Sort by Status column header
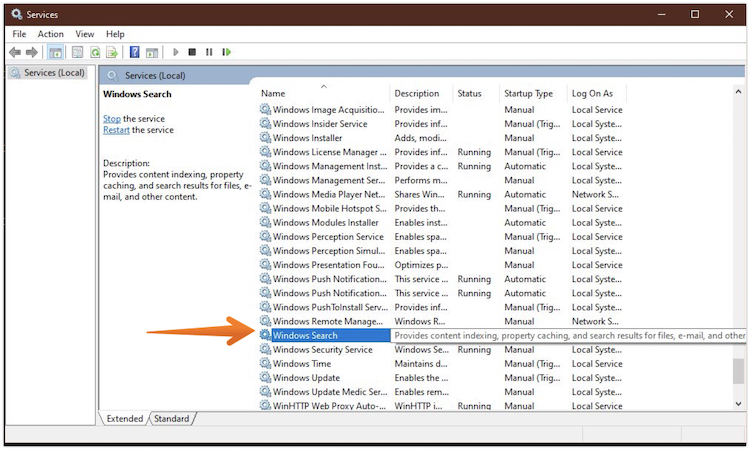Viewport: 750px width, 450px height. pos(470,93)
